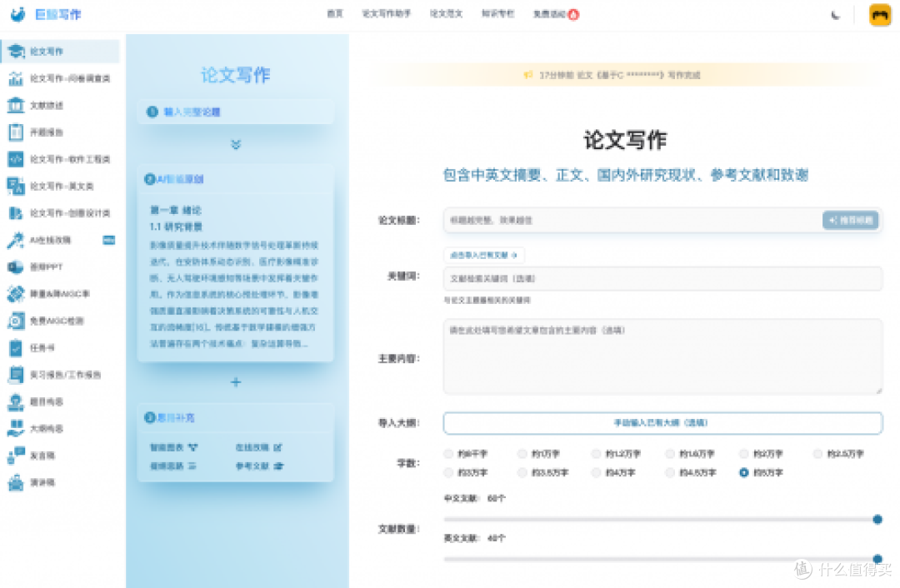The height and width of the screenshot is (588, 900).
Task: Open 论文写作-软件工程类 code icon in sidebar
Action: (16, 159)
